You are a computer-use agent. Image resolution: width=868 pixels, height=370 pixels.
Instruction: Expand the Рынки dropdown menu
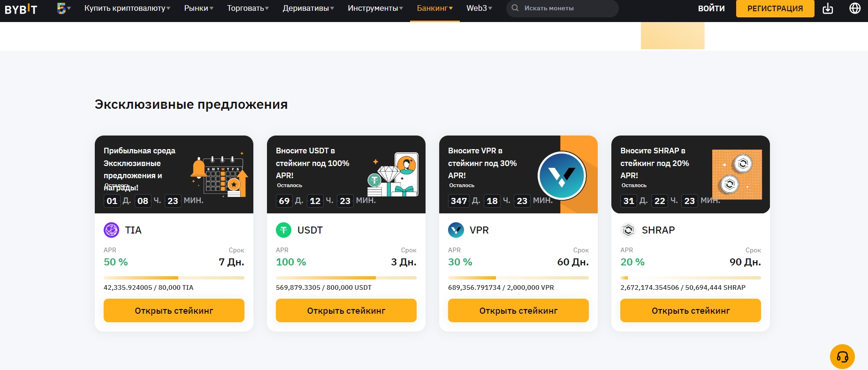pyautogui.click(x=198, y=8)
